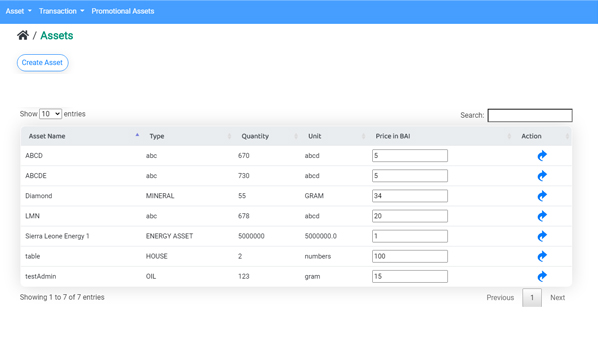Go to home via house icon
This screenshot has height=360, width=598.
click(x=23, y=35)
